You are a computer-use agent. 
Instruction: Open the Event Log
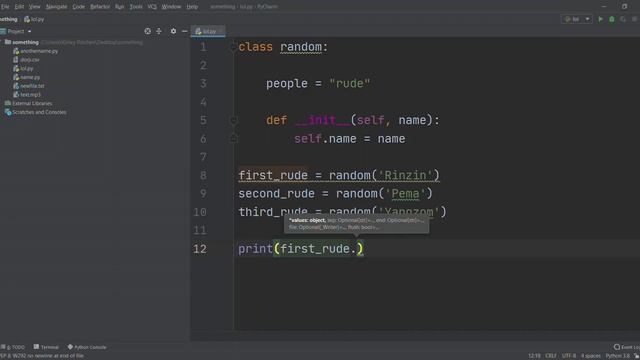point(627,347)
